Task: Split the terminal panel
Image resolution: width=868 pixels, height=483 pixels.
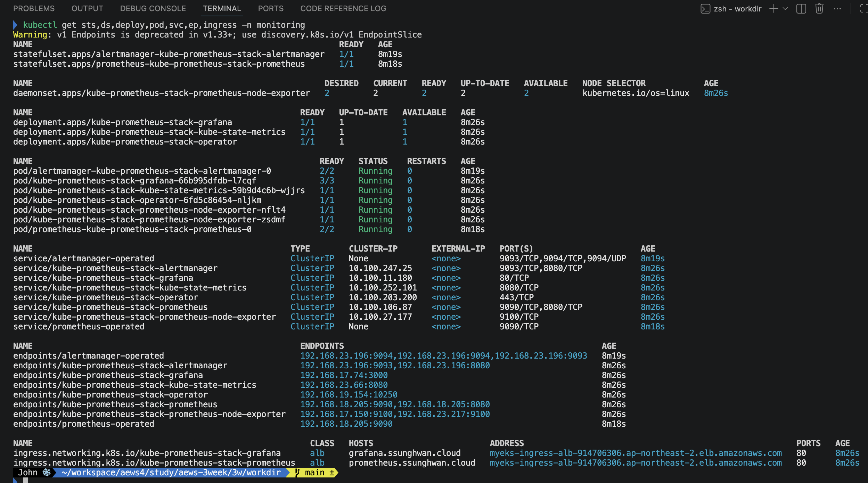Action: click(x=801, y=9)
